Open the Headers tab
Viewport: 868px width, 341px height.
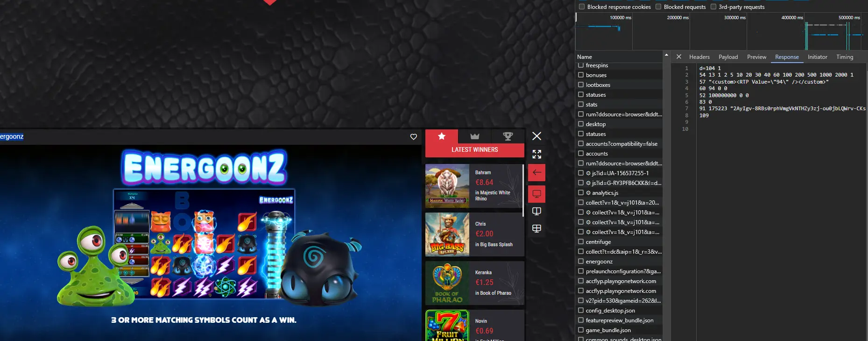pos(699,57)
